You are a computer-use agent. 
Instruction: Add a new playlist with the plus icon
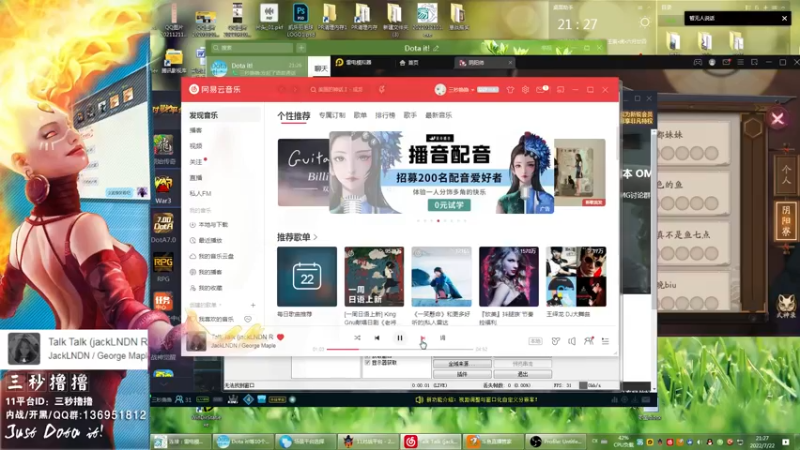253,305
